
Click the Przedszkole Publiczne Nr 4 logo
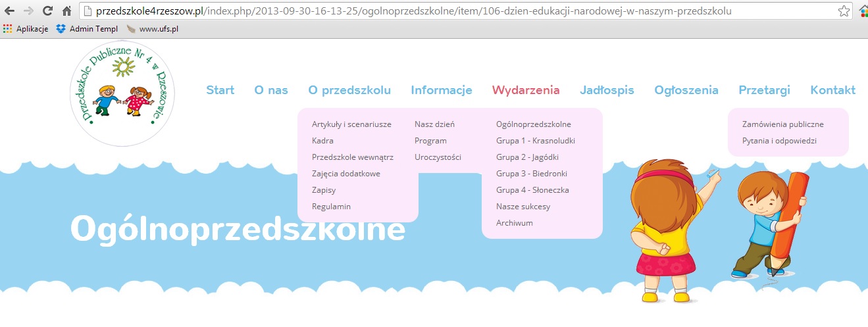click(122, 93)
